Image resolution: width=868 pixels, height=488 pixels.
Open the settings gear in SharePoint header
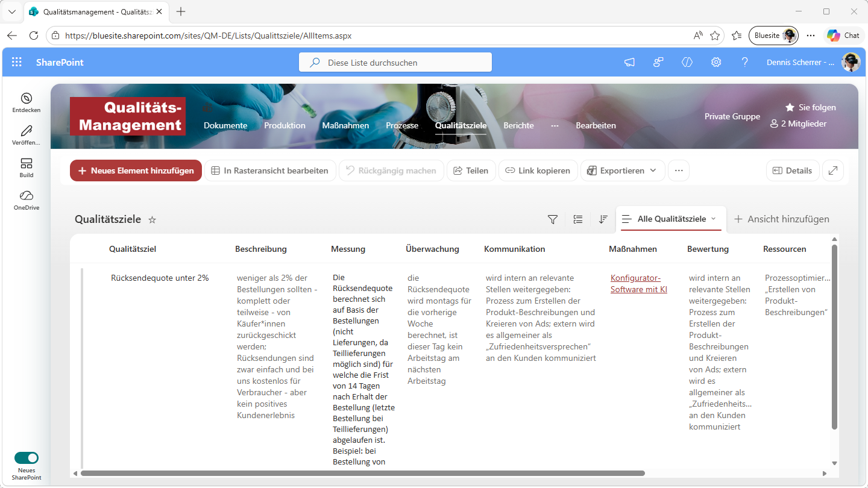pos(716,62)
